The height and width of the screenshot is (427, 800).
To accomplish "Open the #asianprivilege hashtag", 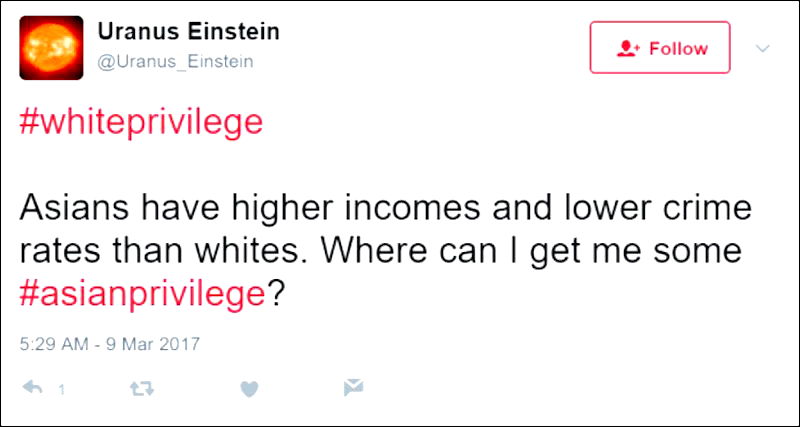I will click(140, 293).
